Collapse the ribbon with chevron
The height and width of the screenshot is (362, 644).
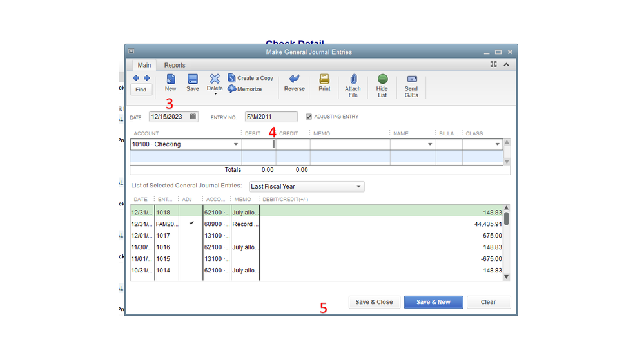[507, 65]
